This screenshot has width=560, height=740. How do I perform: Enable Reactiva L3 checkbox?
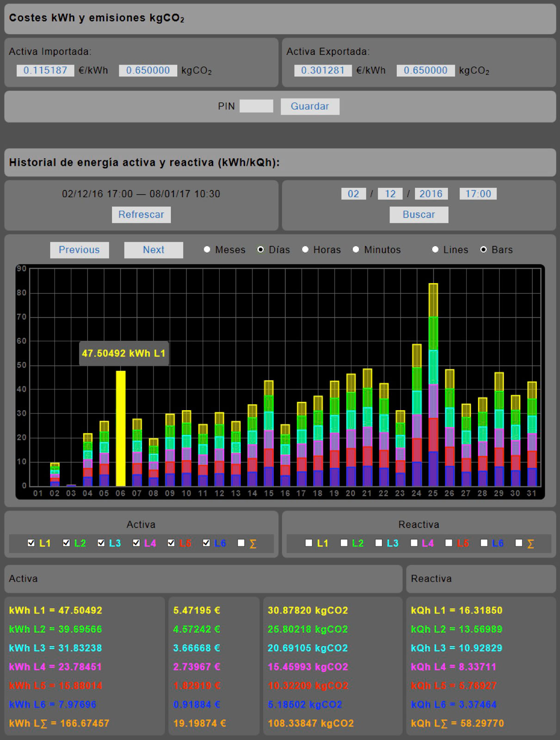tap(379, 543)
